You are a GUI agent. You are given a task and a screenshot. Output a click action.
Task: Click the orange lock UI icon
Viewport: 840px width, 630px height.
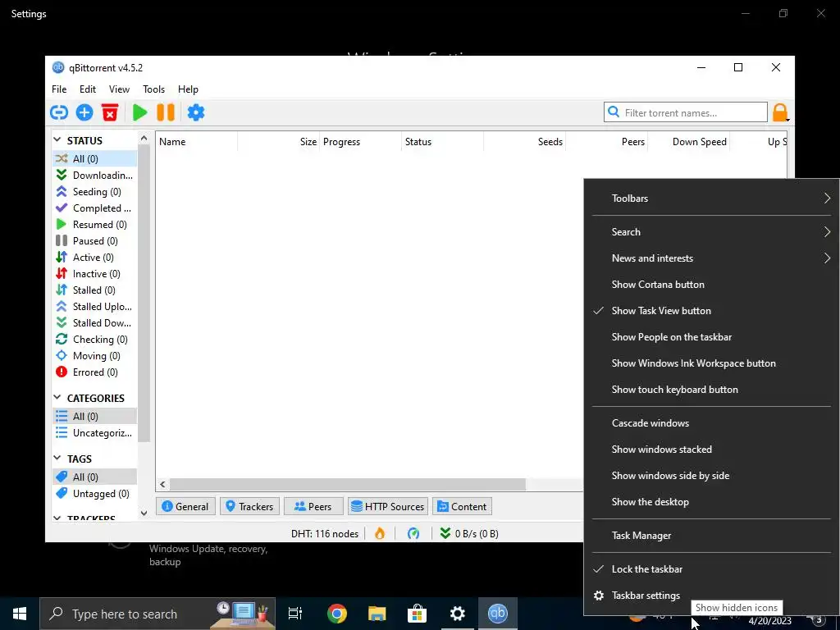(780, 112)
